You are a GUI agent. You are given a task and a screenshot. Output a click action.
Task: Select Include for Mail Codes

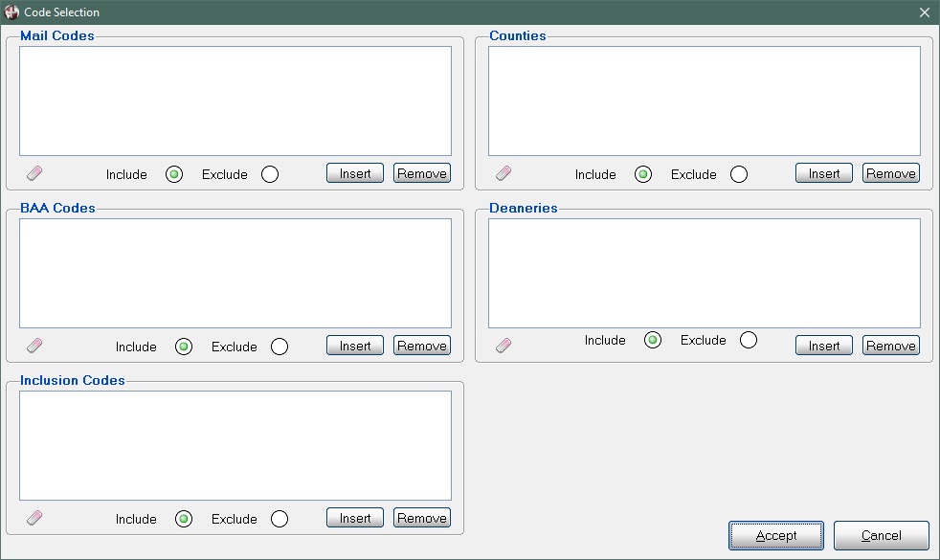(174, 174)
